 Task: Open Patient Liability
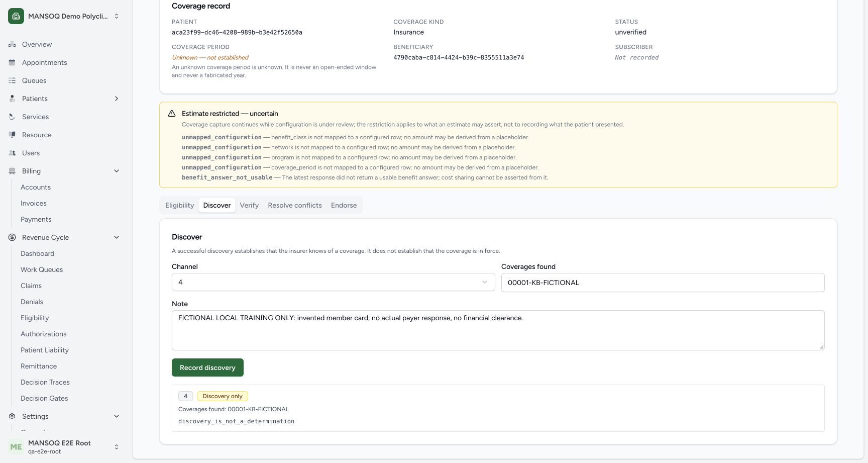click(45, 350)
